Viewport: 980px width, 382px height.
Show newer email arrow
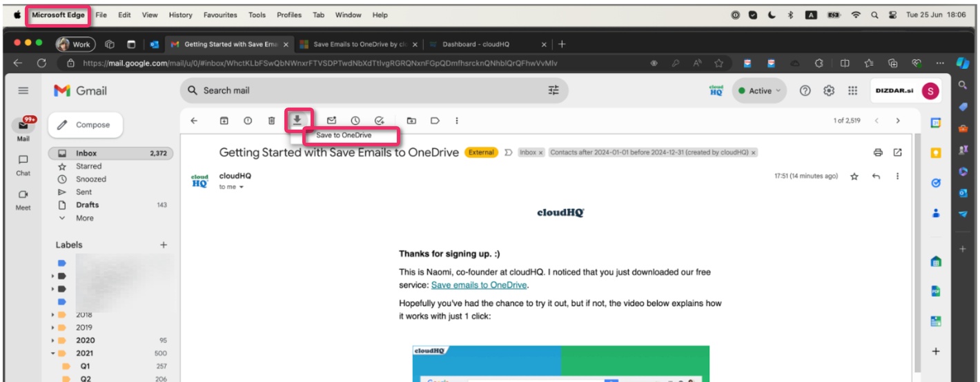pos(876,121)
